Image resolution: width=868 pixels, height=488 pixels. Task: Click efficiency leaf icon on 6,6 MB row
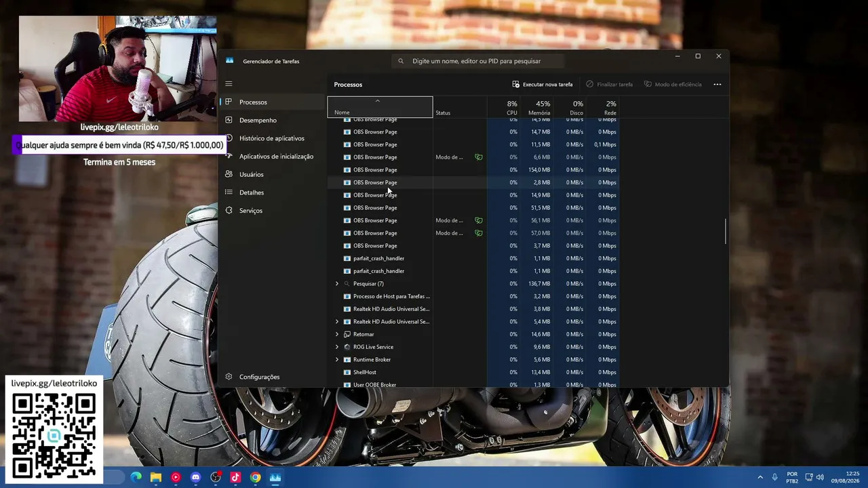(479, 157)
